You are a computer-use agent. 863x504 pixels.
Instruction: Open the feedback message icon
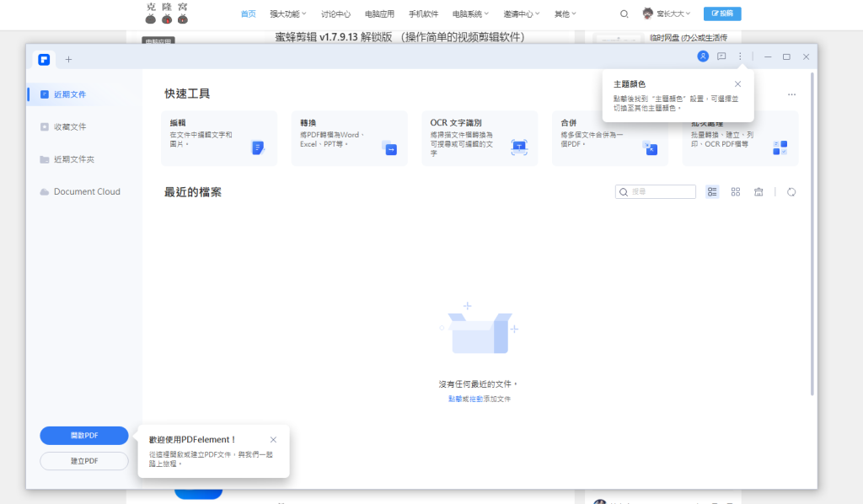pos(721,56)
